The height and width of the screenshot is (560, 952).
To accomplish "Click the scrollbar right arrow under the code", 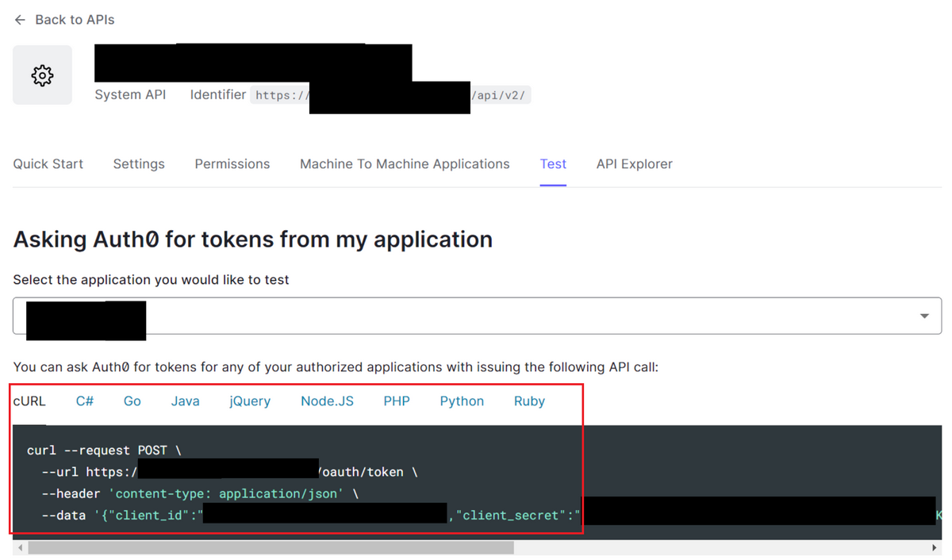I will click(x=935, y=548).
